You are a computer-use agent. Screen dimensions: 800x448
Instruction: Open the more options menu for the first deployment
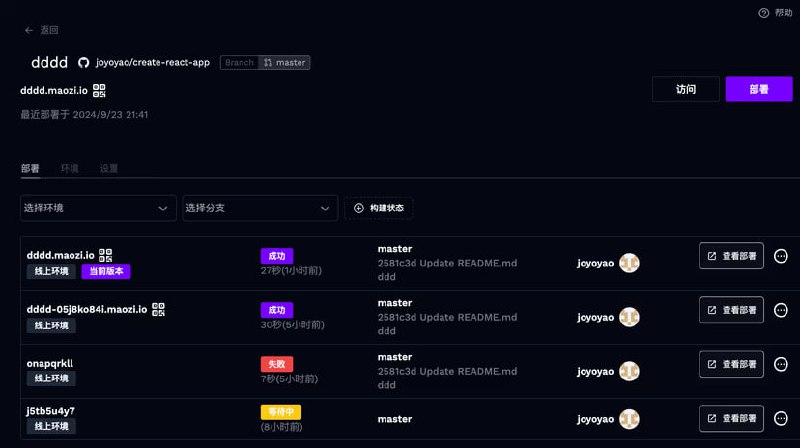[781, 256]
